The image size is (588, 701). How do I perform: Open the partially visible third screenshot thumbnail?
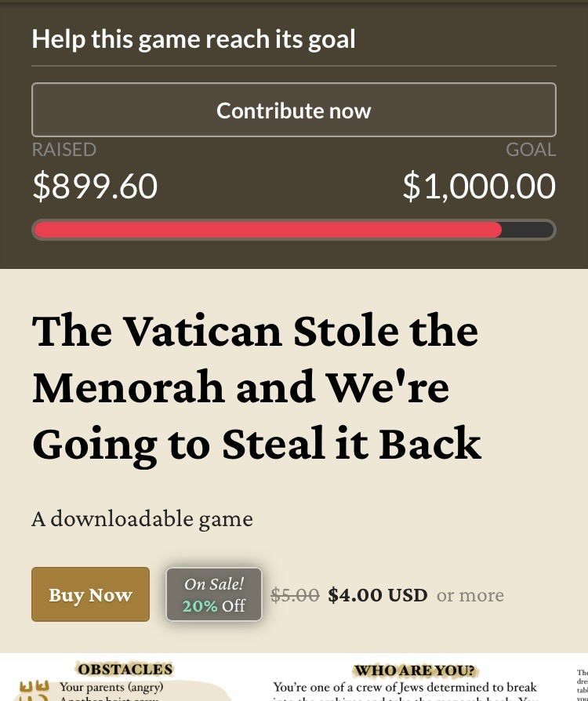tap(581, 679)
